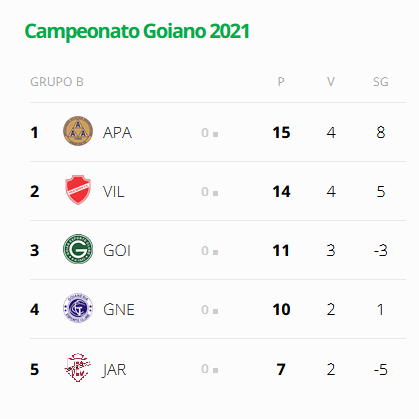
Task: Click the Aparecidense (APA) team crest
Action: pyautogui.click(x=78, y=131)
